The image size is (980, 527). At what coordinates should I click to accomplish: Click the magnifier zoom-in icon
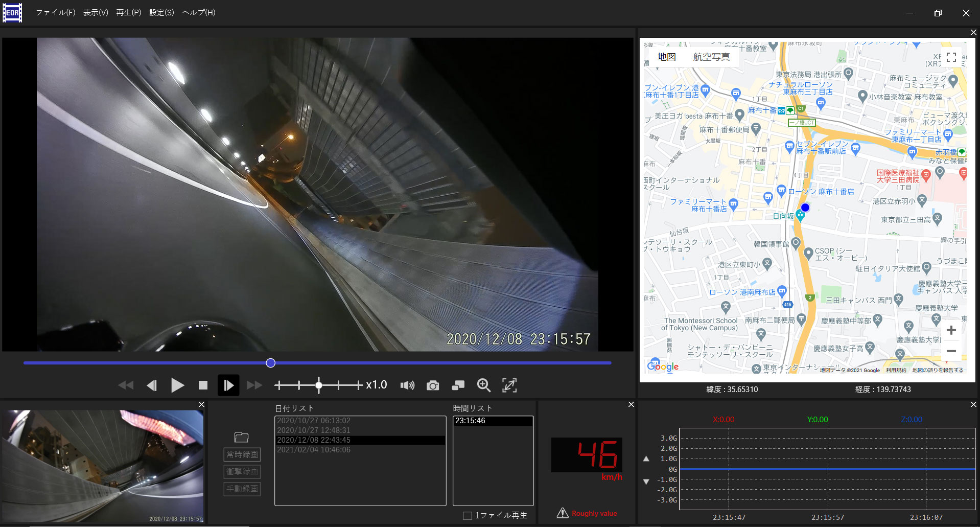click(483, 385)
